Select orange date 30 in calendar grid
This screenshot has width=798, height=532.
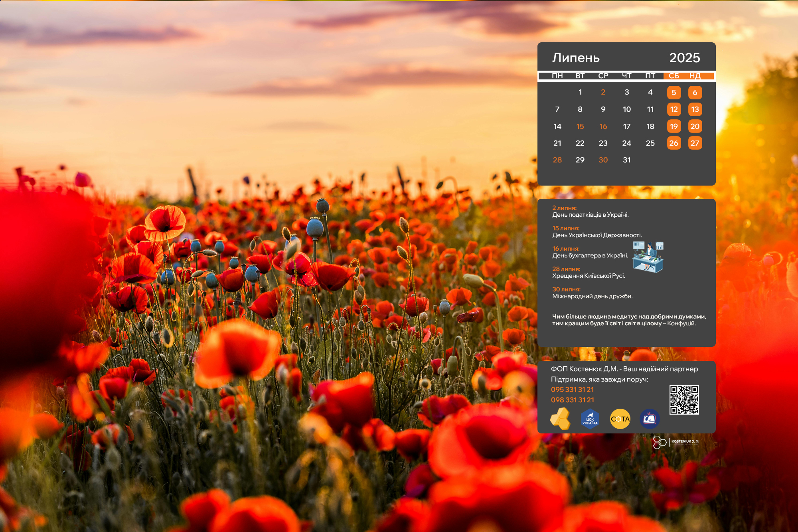(603, 160)
